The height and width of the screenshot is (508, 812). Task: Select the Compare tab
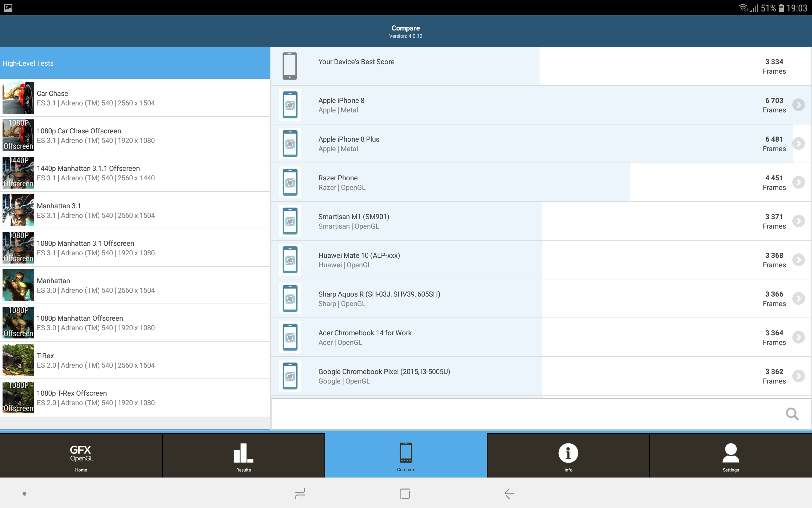(406, 455)
